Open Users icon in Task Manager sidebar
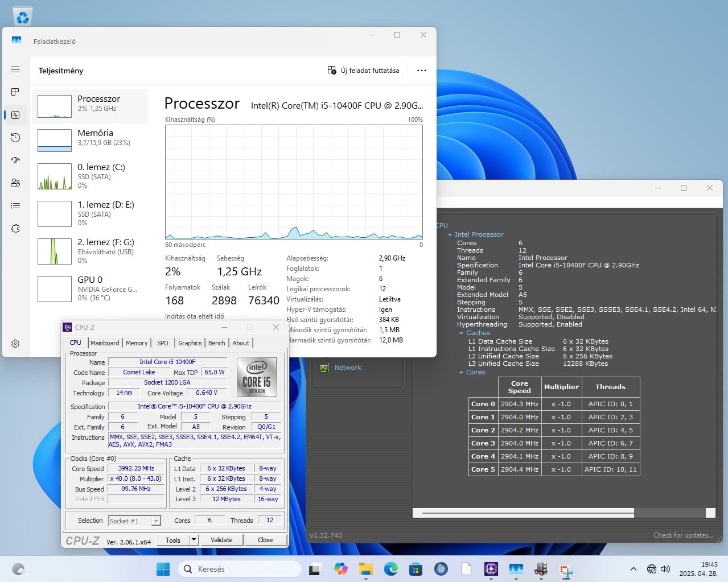 (15, 183)
